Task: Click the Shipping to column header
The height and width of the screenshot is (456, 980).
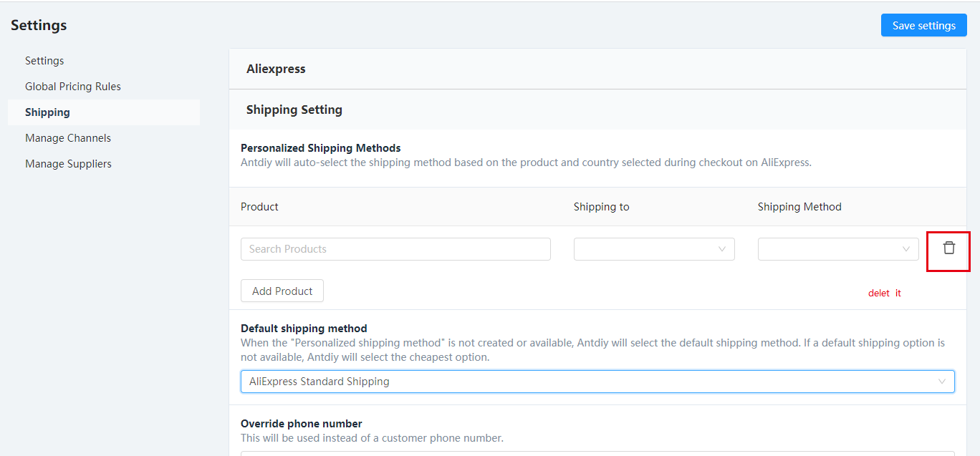Action: (602, 207)
